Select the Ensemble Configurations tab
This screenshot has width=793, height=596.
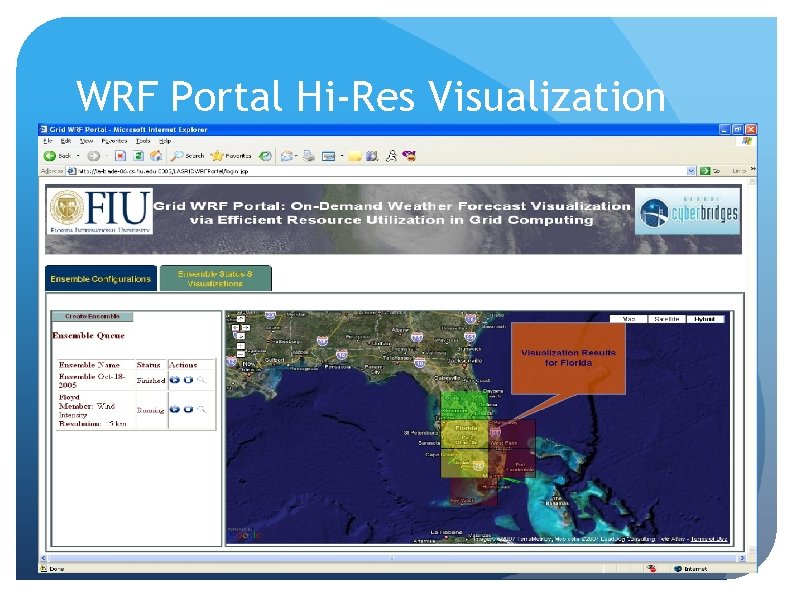[101, 279]
